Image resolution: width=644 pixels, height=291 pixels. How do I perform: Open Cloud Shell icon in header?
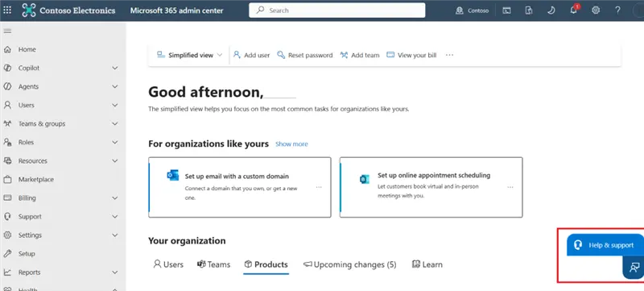[x=507, y=10]
